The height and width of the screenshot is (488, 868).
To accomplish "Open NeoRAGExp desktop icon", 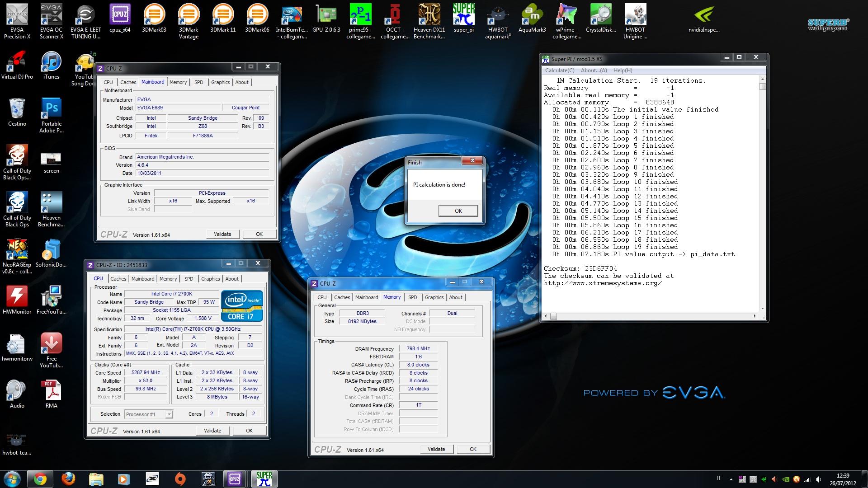I will [x=17, y=256].
